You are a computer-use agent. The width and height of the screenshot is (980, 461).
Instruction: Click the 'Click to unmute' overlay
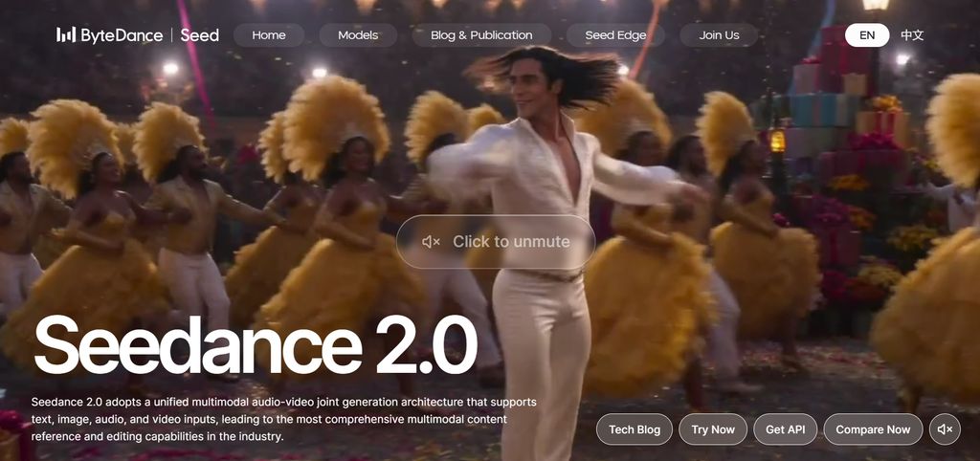coord(496,242)
